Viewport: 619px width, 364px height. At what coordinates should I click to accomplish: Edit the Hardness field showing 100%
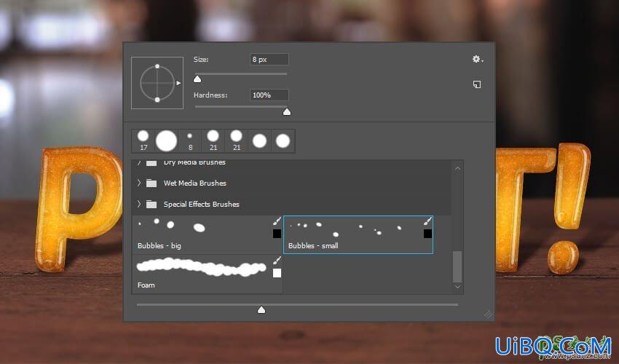269,95
